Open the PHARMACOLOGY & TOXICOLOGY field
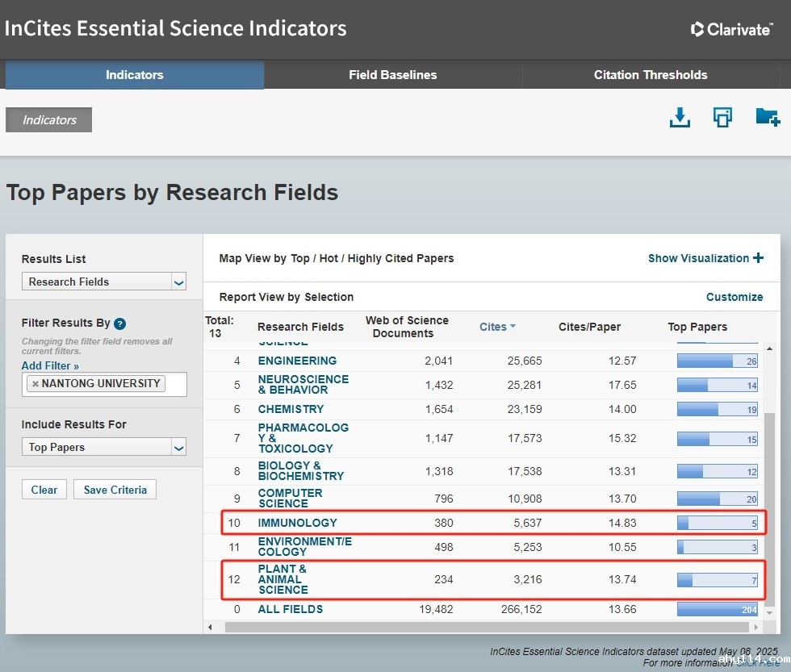791x672 pixels. (x=303, y=438)
